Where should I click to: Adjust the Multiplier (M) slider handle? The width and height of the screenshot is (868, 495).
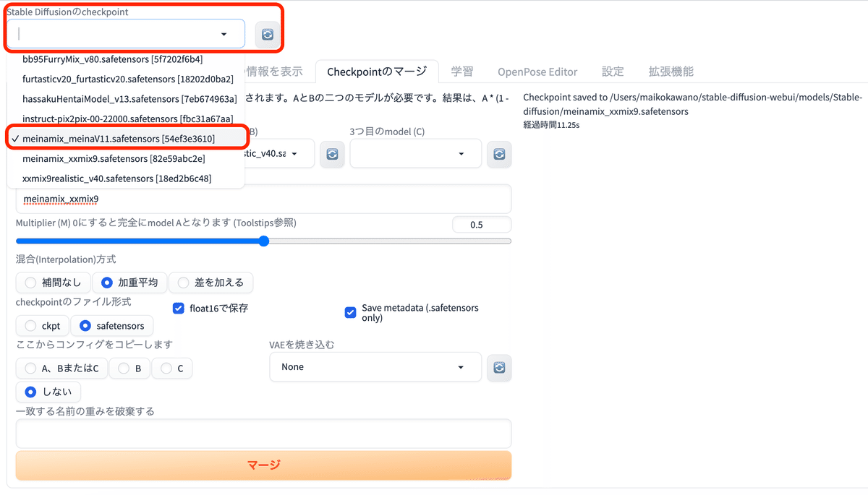pos(263,241)
